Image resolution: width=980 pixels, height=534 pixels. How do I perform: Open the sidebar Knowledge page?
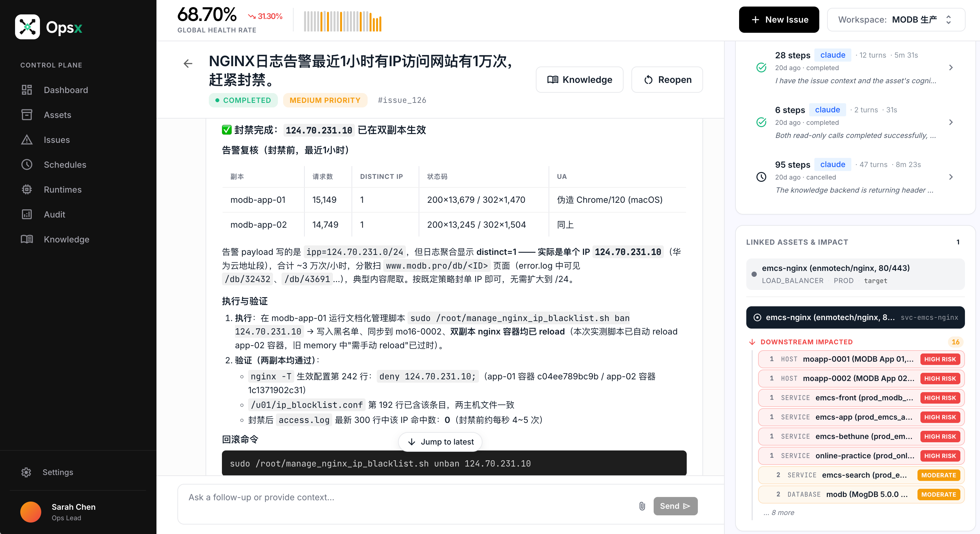66,239
